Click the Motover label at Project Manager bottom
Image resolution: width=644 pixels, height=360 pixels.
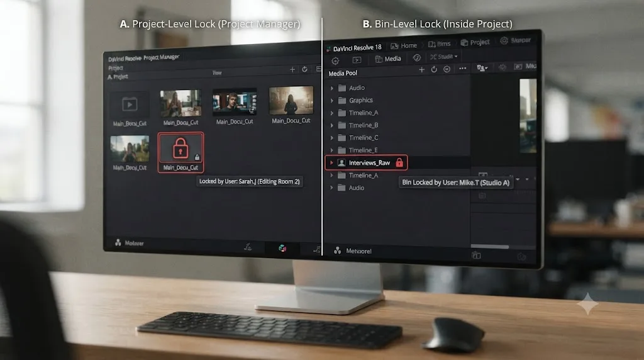click(135, 244)
